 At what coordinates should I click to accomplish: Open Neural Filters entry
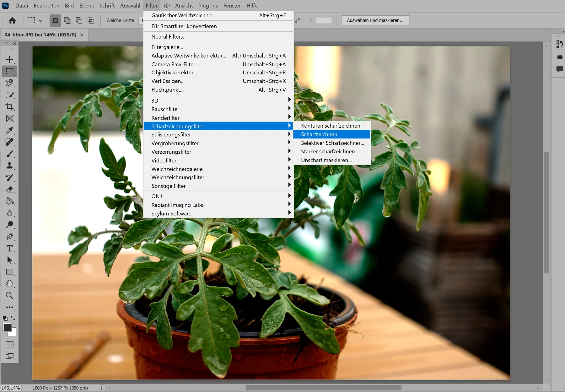click(x=218, y=37)
